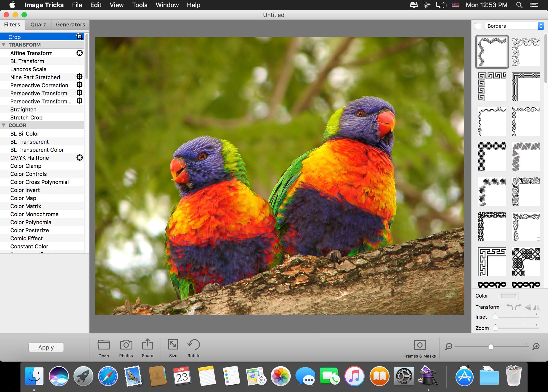The image size is (548, 392).
Task: Collapse the TRANSFORM filter group
Action: pos(4,45)
